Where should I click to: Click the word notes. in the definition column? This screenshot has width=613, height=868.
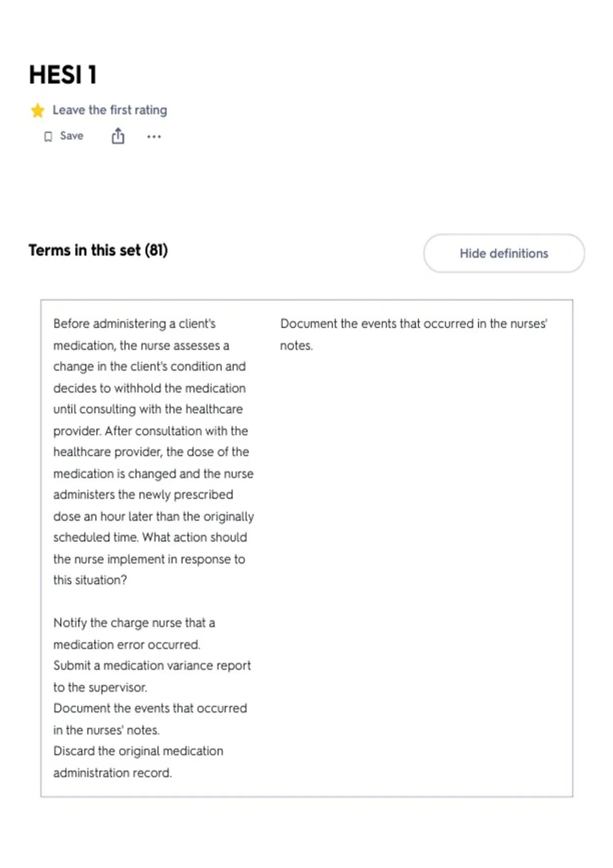(296, 346)
